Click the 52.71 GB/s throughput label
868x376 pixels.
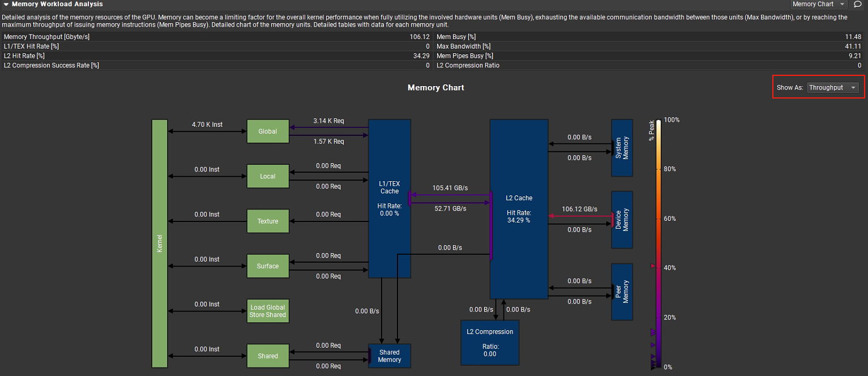[x=450, y=208]
